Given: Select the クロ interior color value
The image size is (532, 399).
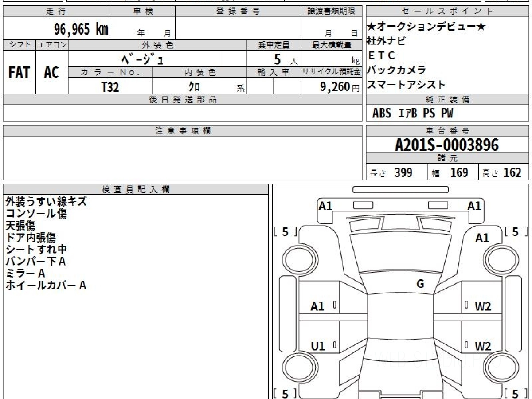Looking at the screenshot, I should 194,86.
